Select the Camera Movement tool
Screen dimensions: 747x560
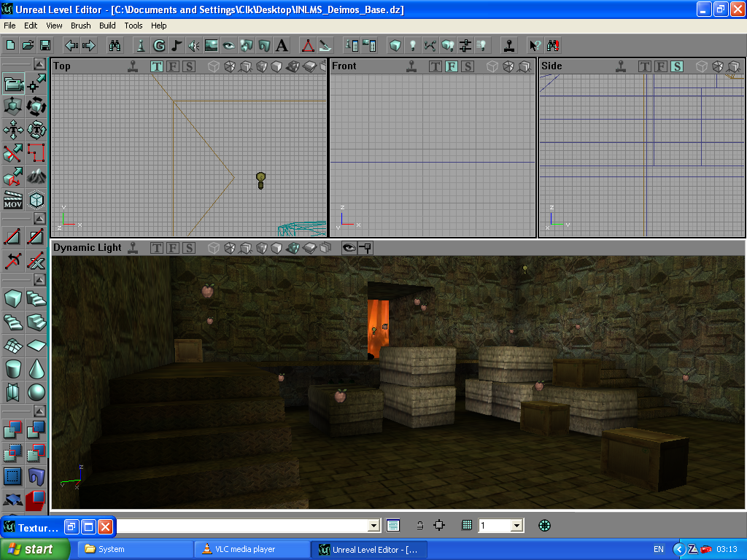(13, 84)
